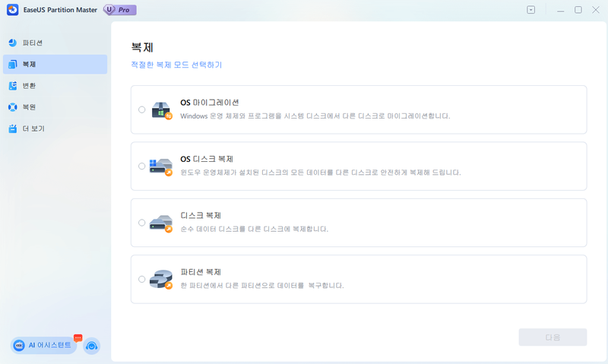This screenshot has width=608, height=364.
Task: Click the 다음 (Next) button
Action: [553, 337]
